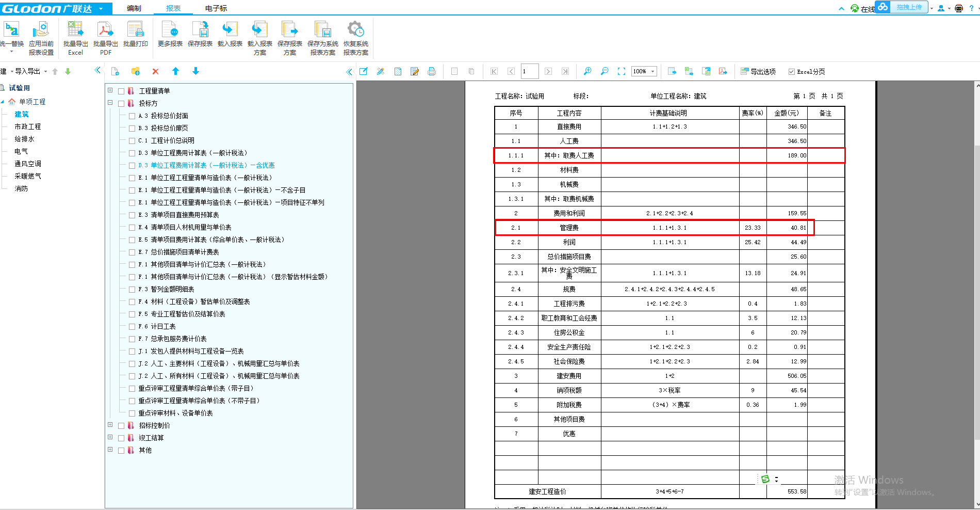Click new folder-plus icon in report list
Image resolution: width=980 pixels, height=510 pixels.
136,71
